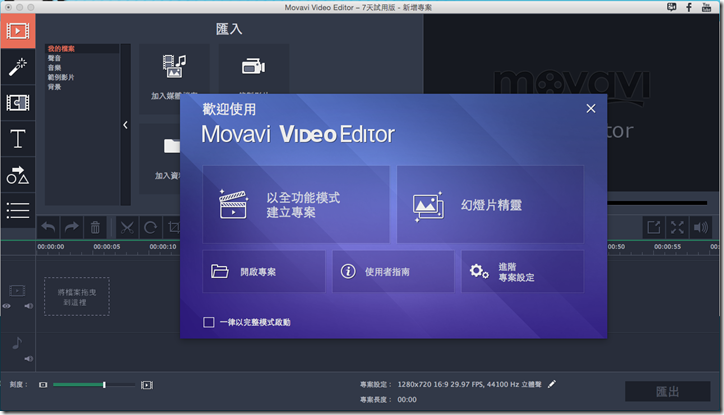The height and width of the screenshot is (415, 724).
Task: Click the zoom-out timeline scale icon
Action: tap(43, 385)
